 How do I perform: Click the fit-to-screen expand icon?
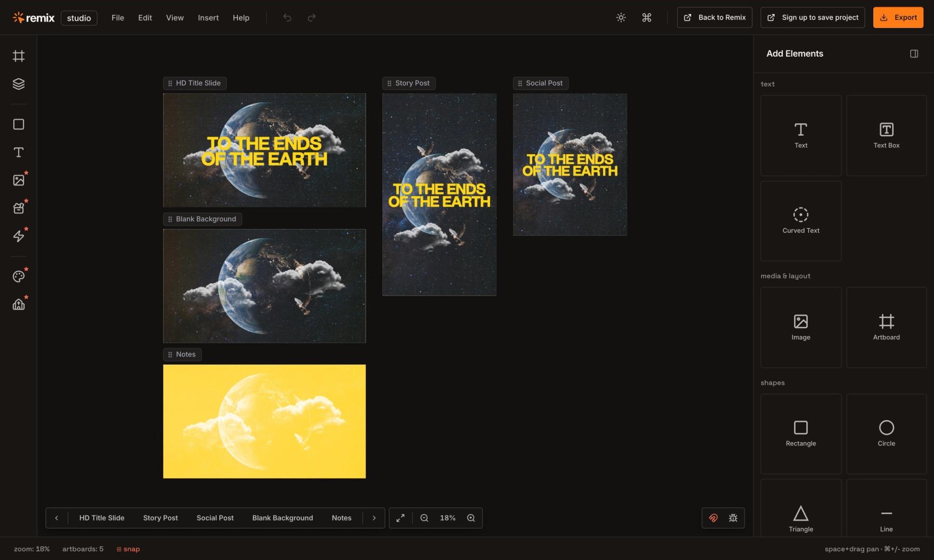[401, 518]
